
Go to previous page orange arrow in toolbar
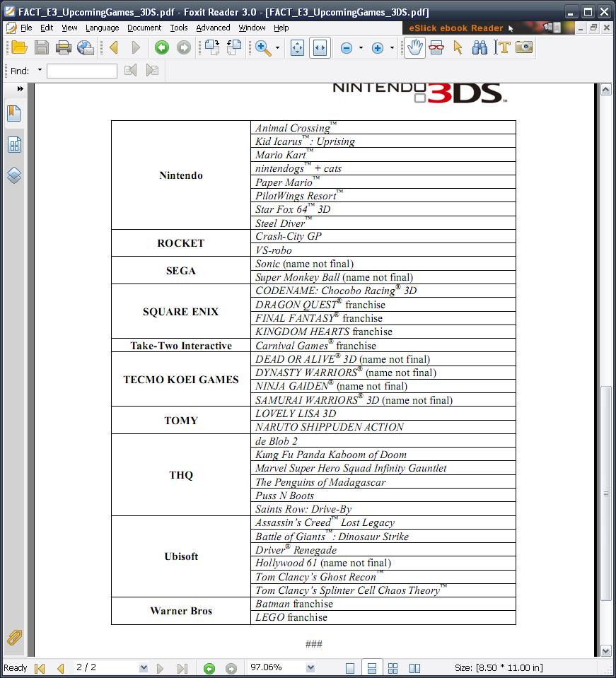[x=114, y=47]
